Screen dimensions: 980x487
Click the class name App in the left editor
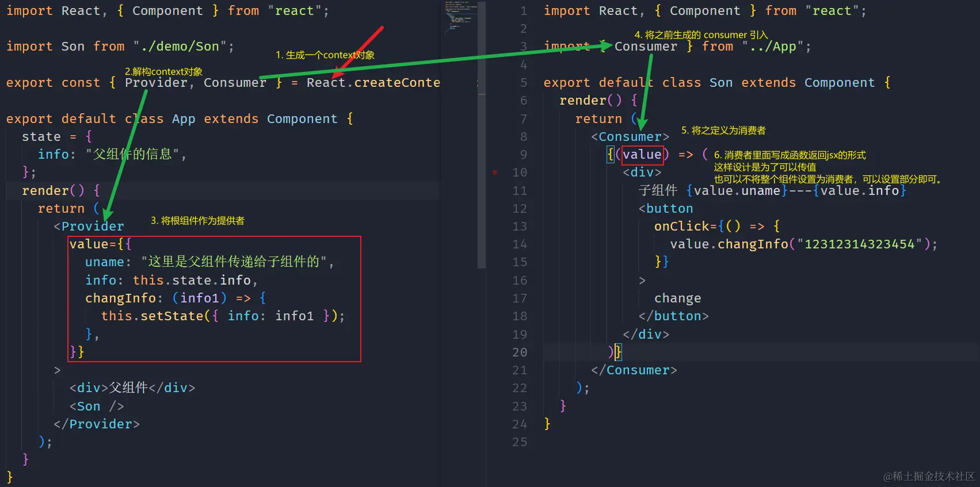point(184,119)
